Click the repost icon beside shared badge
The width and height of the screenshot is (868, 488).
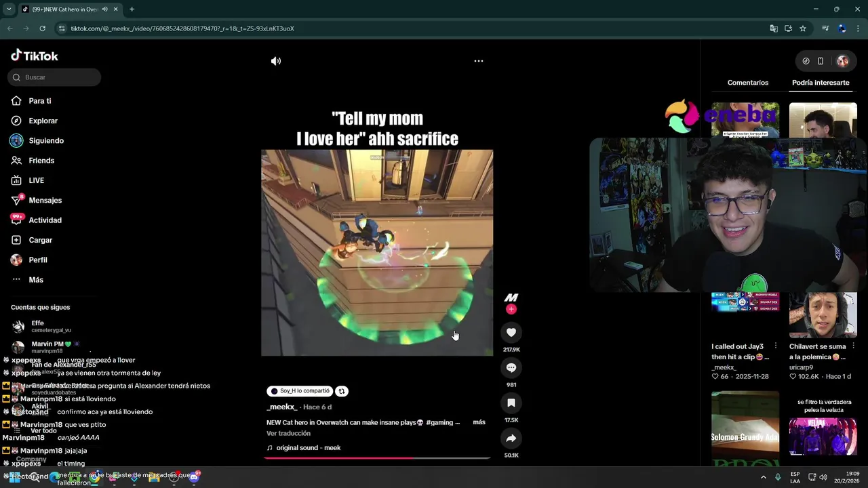342,391
